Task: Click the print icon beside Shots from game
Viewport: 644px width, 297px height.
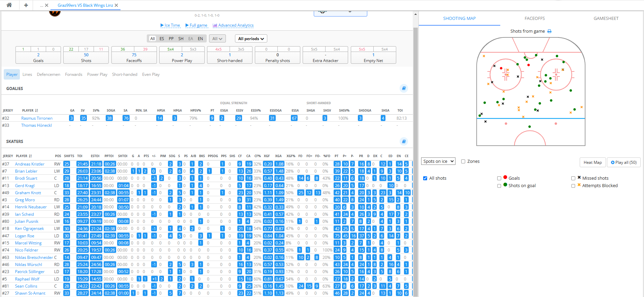Action: (x=549, y=31)
